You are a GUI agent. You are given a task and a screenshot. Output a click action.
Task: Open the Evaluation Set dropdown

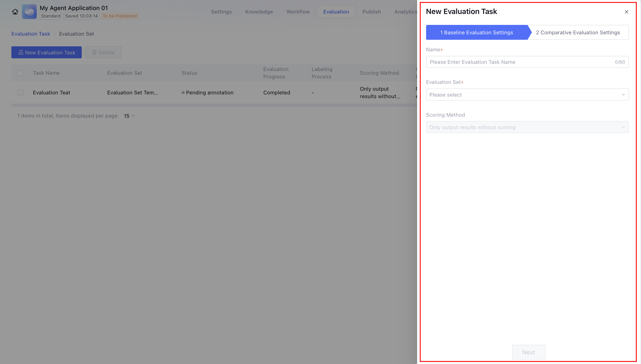[527, 95]
